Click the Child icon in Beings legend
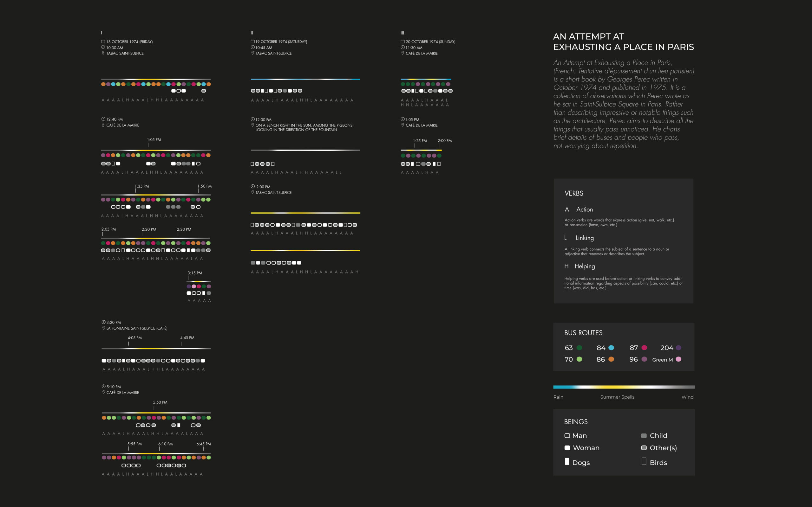812x507 pixels. pos(644,436)
